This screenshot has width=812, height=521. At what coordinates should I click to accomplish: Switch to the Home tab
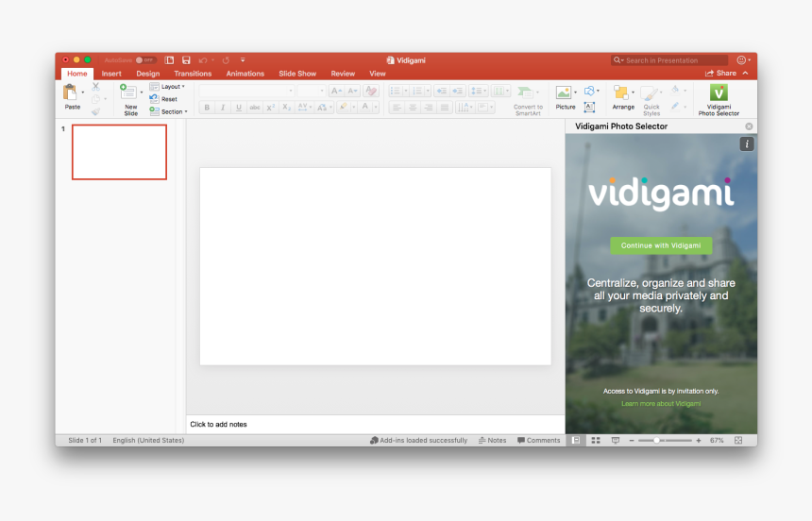(x=77, y=74)
